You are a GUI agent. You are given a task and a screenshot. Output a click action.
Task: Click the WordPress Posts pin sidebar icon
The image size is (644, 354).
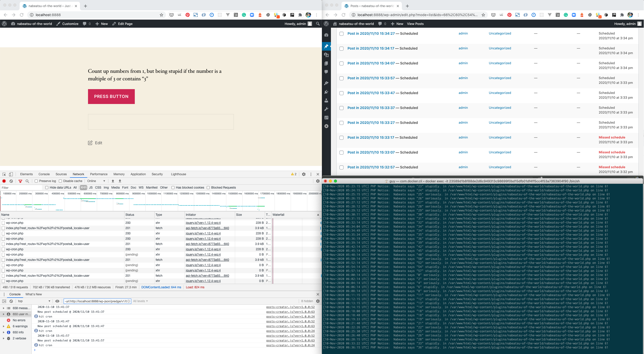pyautogui.click(x=326, y=46)
